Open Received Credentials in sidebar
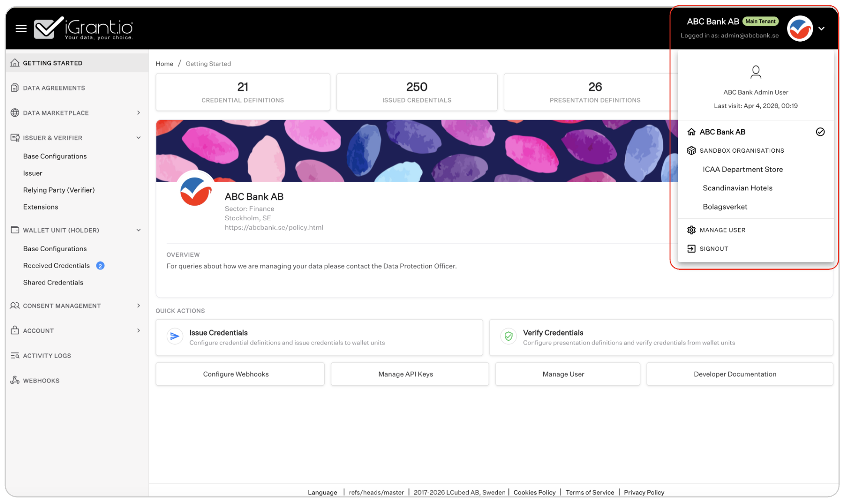Screen dimensions: 848x504 point(56,265)
